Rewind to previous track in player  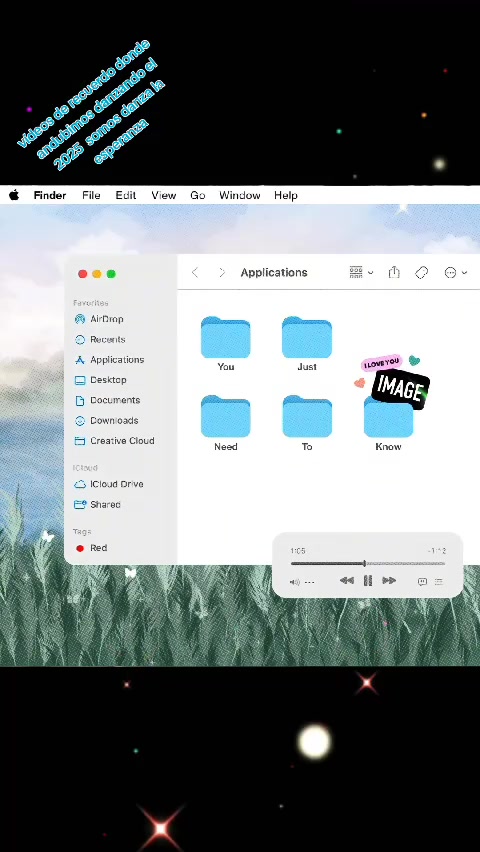(x=347, y=581)
